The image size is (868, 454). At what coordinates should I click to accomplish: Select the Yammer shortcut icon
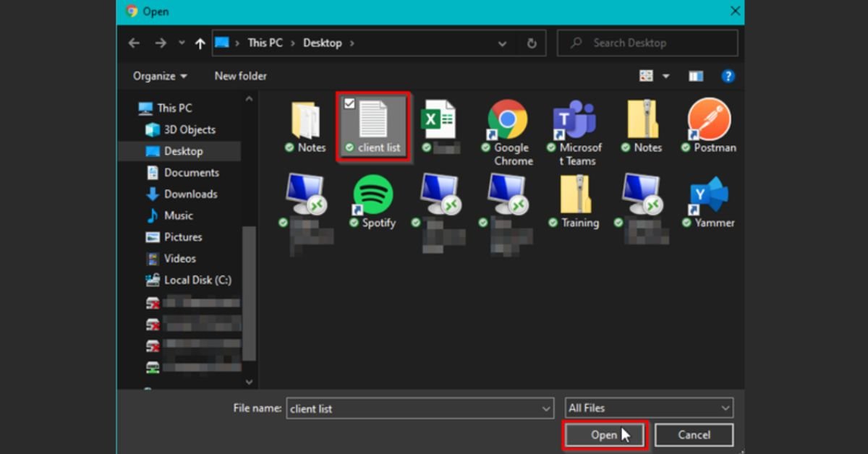click(710, 195)
